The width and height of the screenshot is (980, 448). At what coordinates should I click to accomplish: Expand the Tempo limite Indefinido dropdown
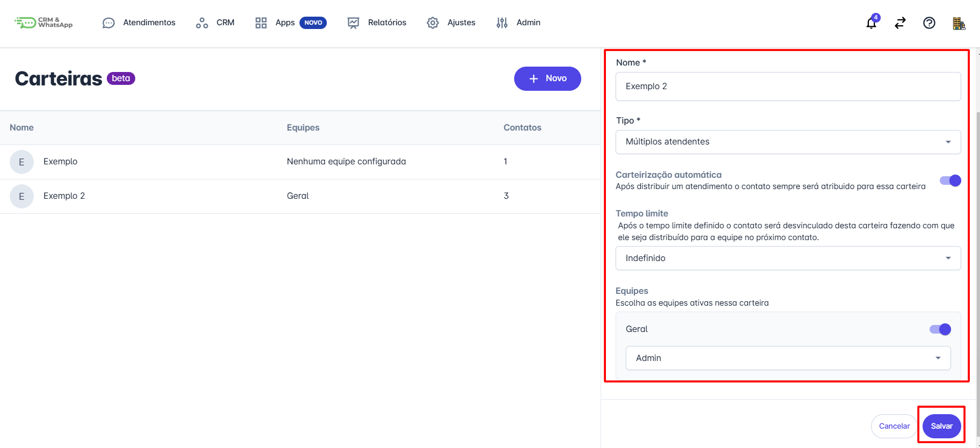787,258
